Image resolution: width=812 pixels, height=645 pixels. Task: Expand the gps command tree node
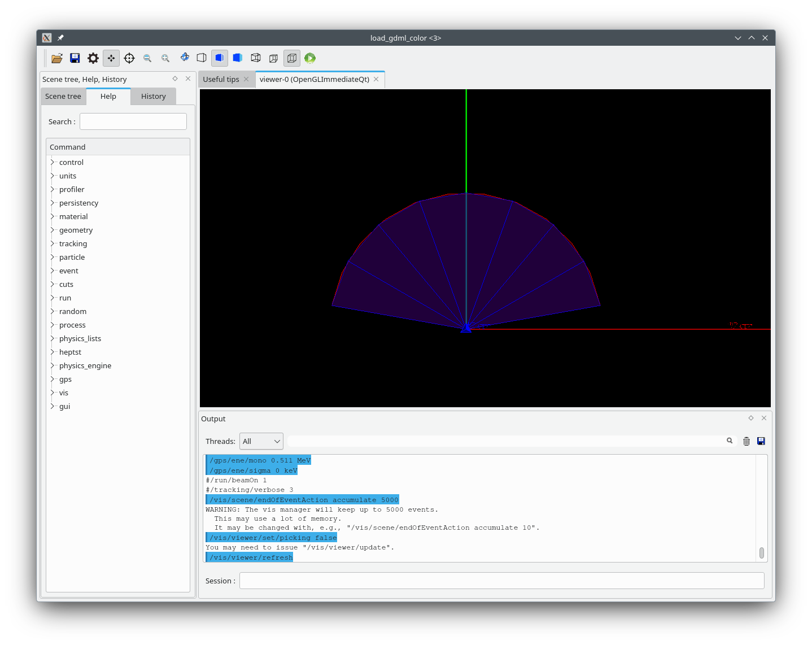53,379
